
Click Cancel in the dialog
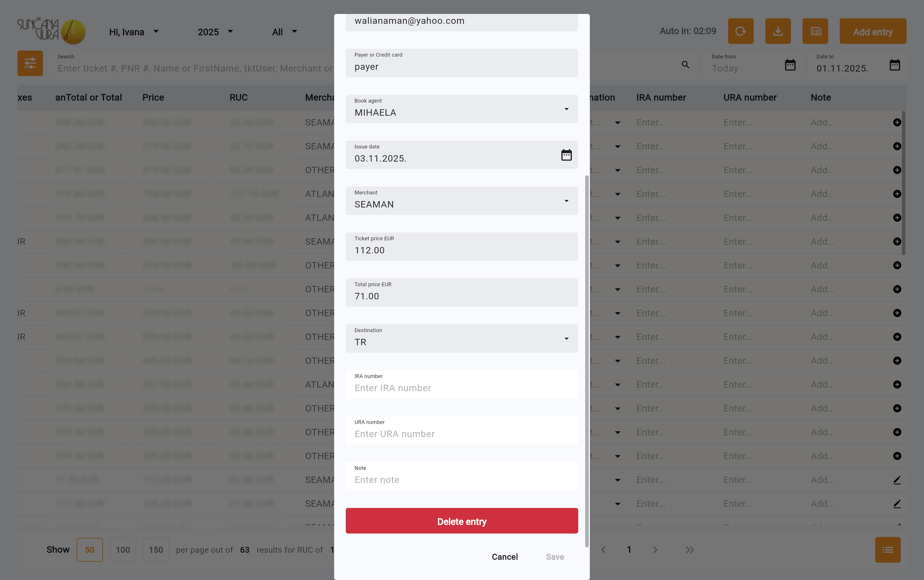[x=504, y=556]
